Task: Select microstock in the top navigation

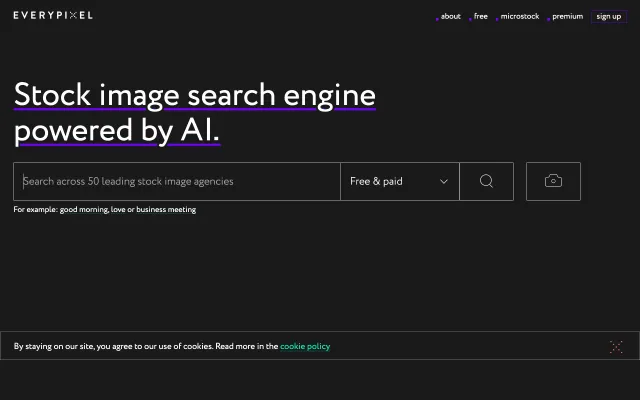Action: click(519, 16)
